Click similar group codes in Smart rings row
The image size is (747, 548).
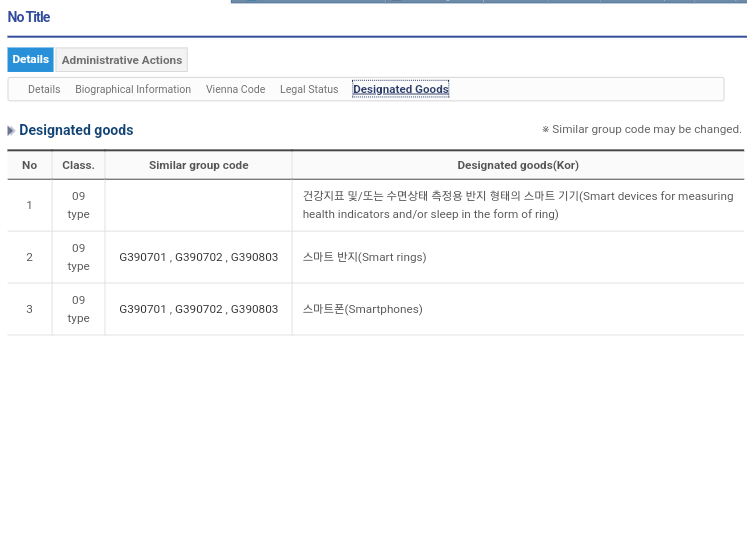198,258
